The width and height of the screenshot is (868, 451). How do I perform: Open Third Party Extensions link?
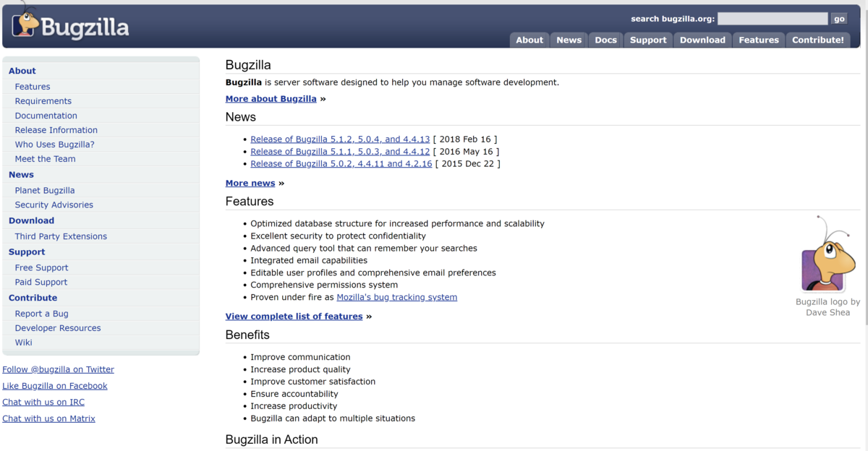click(x=61, y=236)
